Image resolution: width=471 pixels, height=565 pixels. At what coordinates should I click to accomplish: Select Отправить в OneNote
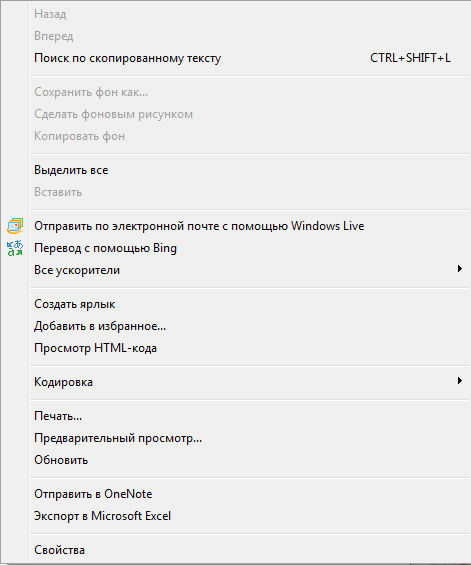click(x=249, y=494)
